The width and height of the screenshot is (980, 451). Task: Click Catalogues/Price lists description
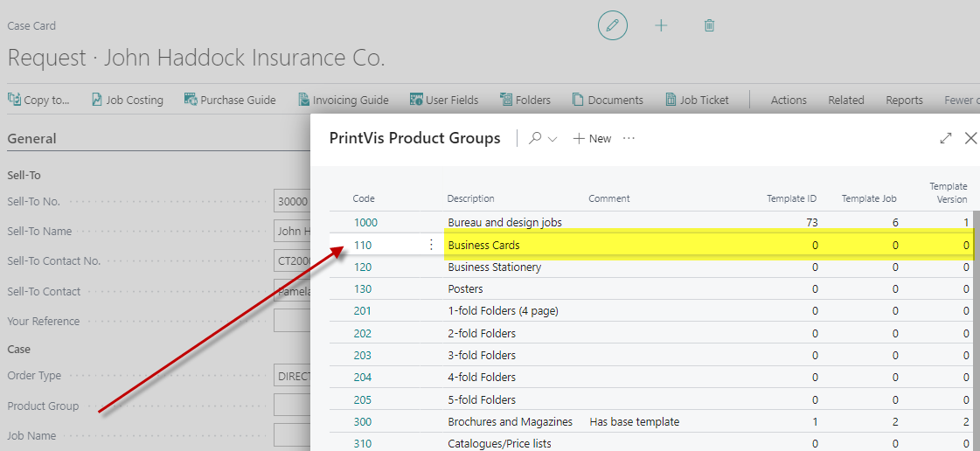pyautogui.click(x=500, y=444)
